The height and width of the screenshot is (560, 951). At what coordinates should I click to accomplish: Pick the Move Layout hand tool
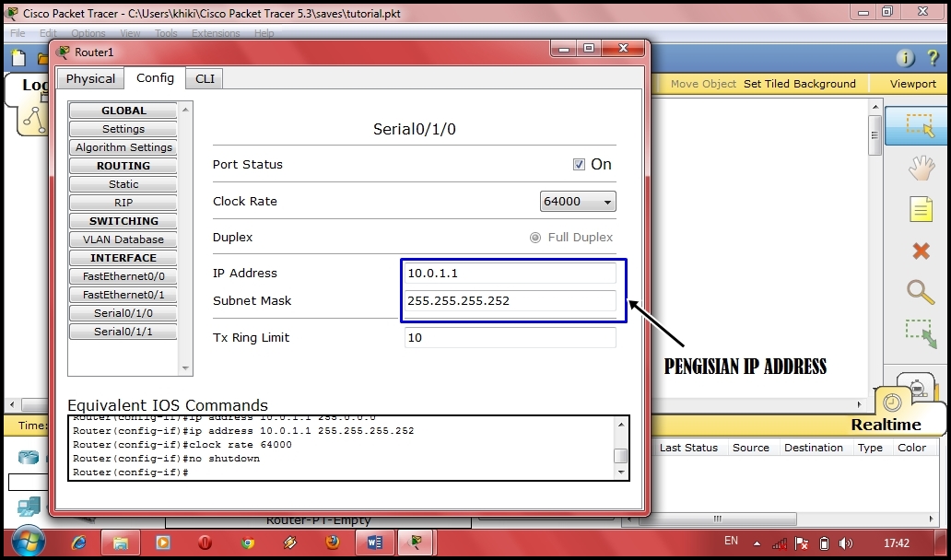(x=921, y=168)
